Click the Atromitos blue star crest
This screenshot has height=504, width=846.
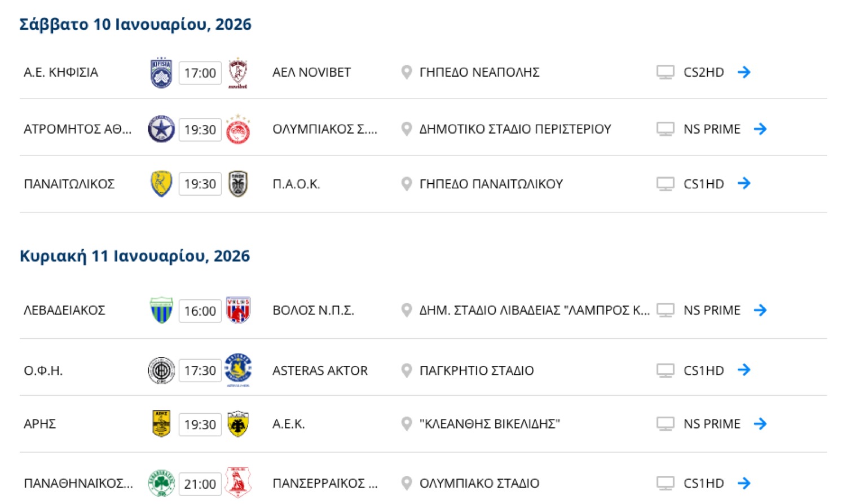pyautogui.click(x=161, y=129)
